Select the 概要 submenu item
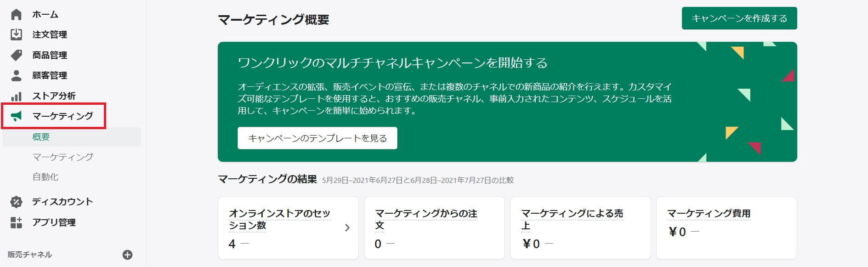 (x=41, y=137)
